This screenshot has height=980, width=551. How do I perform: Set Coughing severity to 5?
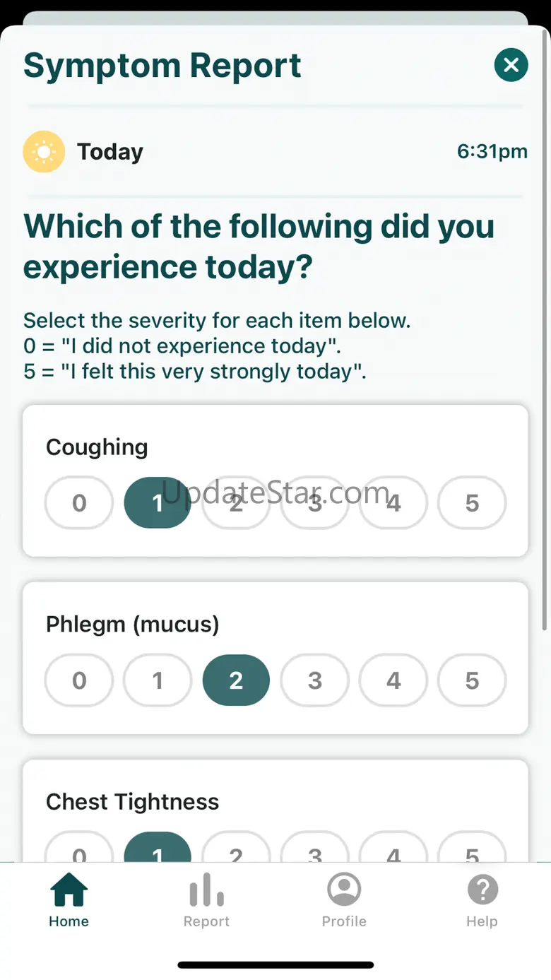pos(472,503)
